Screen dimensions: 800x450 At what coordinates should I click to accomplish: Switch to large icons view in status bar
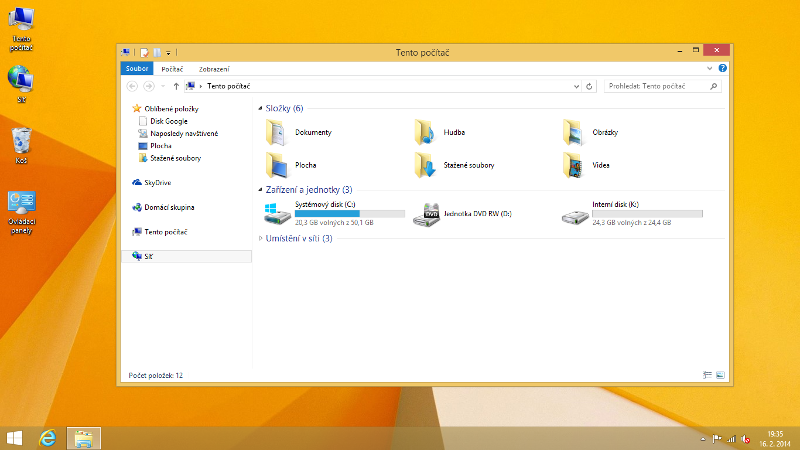pyautogui.click(x=720, y=375)
